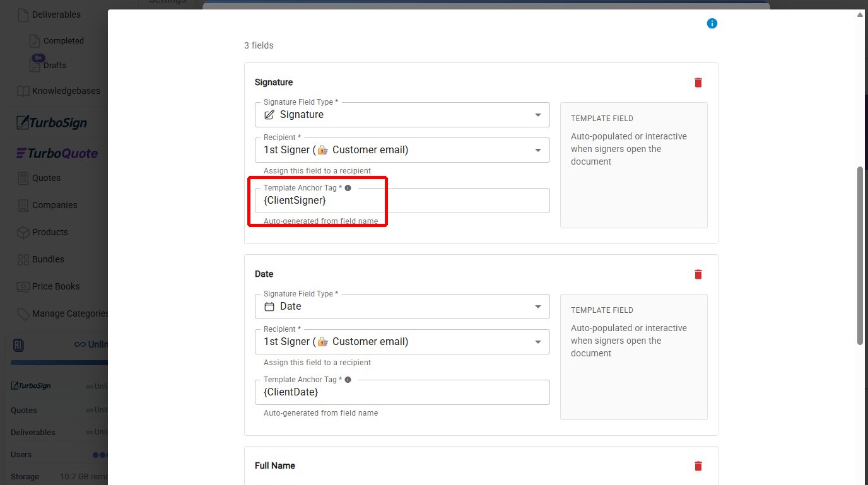Click the ClientSigner Template Anchor Tag field
Viewport: 868px width, 485px height.
(402, 201)
